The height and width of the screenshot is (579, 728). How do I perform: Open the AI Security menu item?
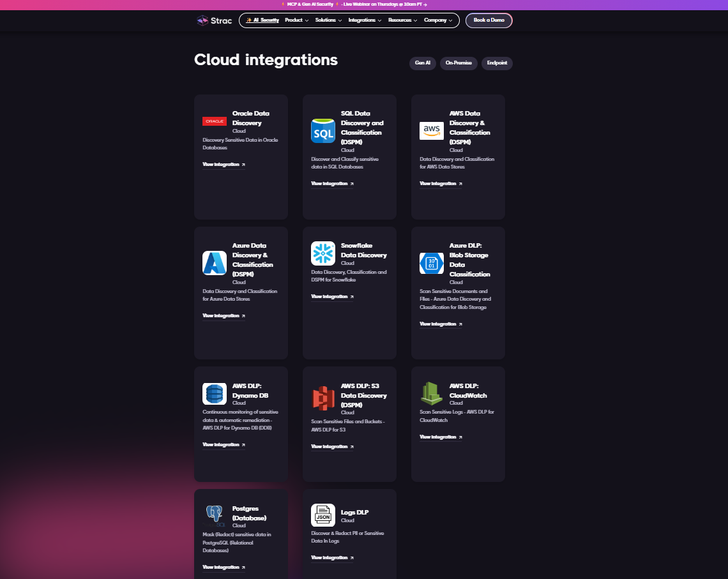(x=262, y=20)
